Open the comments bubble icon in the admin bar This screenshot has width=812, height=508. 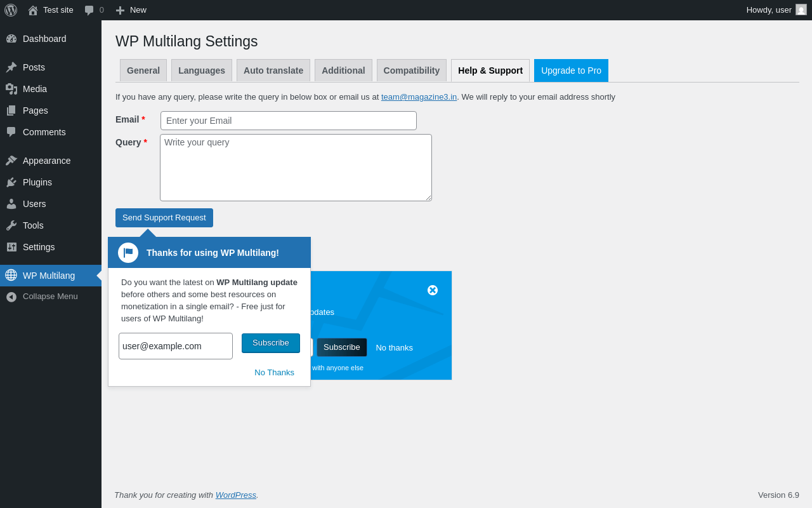tap(89, 10)
